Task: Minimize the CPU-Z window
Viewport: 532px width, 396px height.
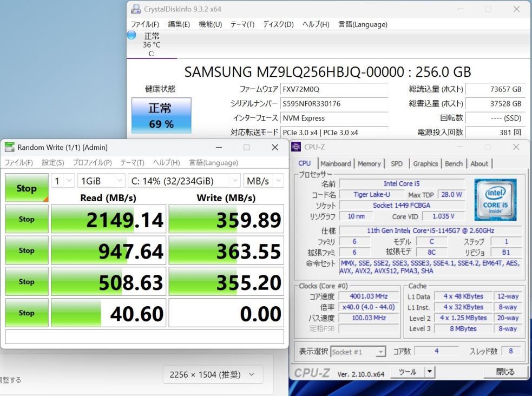Action: click(459, 147)
